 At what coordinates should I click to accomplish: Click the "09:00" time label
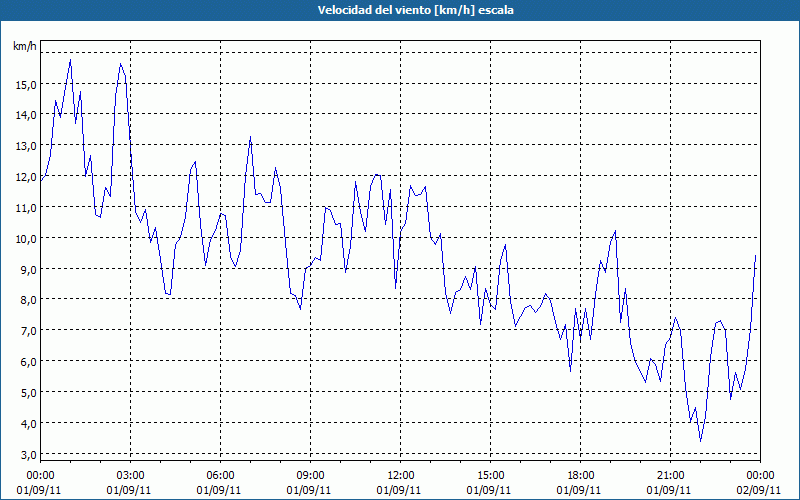click(310, 476)
